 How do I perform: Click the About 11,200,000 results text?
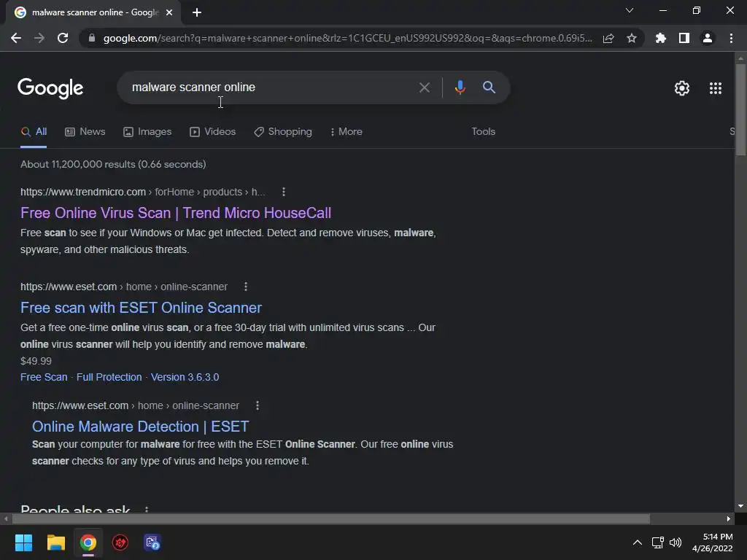(113, 164)
